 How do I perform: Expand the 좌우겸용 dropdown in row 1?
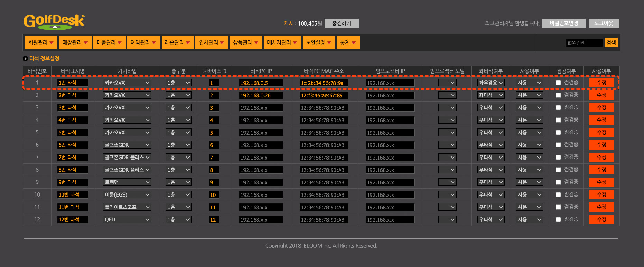[490, 83]
